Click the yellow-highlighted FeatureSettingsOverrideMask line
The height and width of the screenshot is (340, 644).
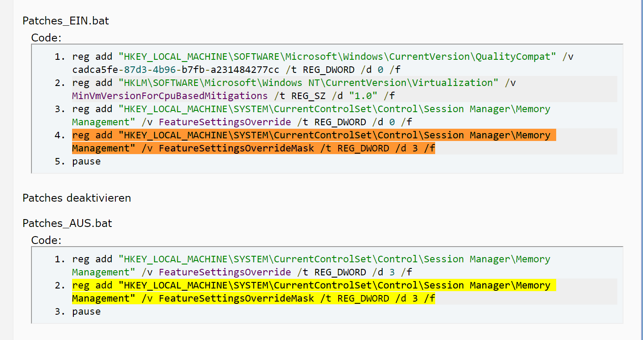click(x=253, y=299)
